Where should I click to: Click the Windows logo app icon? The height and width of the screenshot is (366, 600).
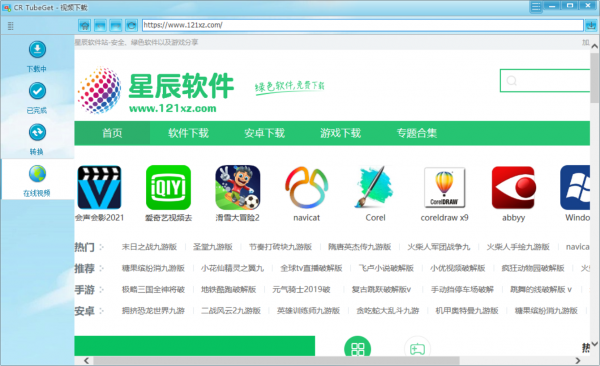tap(575, 187)
